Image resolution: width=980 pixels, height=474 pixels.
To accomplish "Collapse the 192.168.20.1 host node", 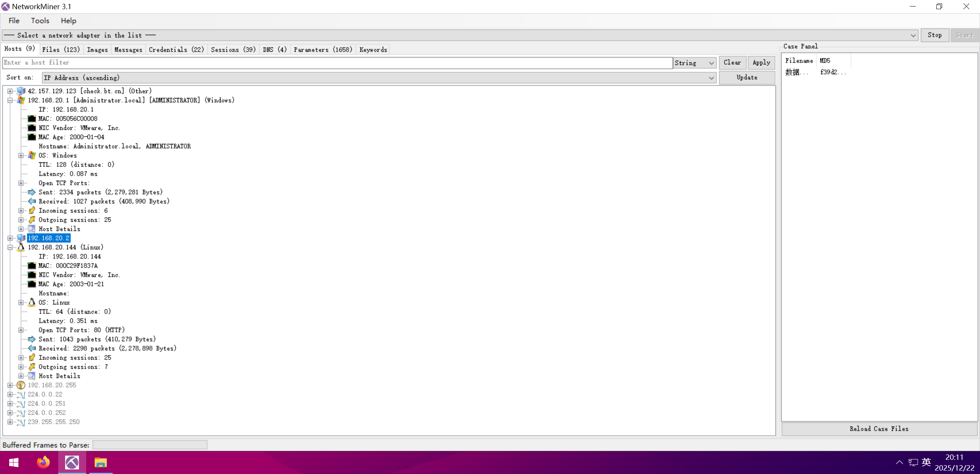I will (10, 100).
